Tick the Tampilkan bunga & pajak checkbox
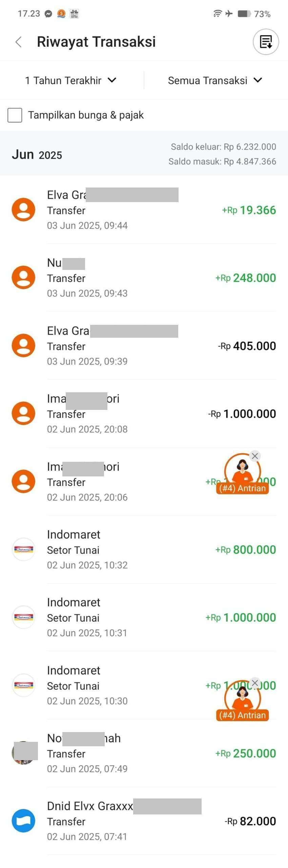 coord(15,115)
